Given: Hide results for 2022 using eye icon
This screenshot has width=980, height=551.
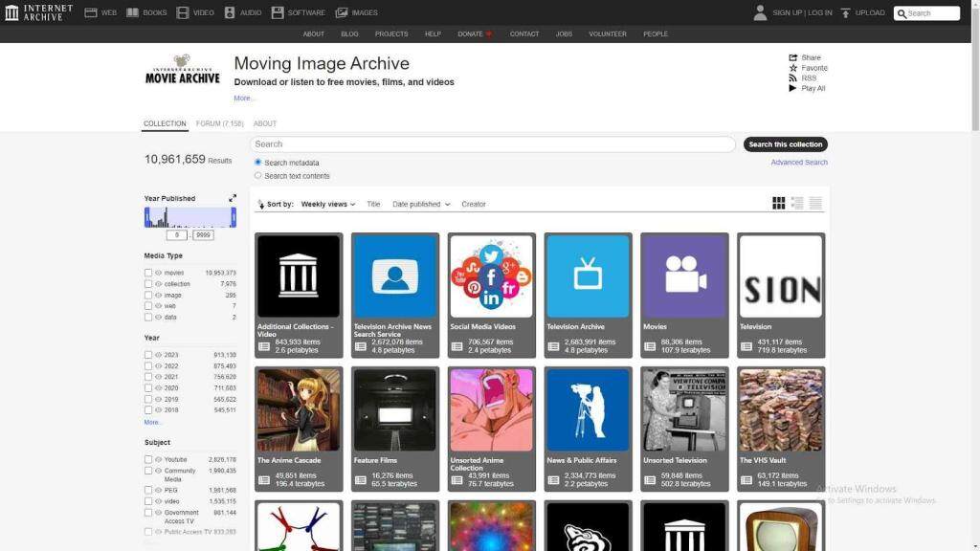Looking at the screenshot, I should (x=158, y=366).
